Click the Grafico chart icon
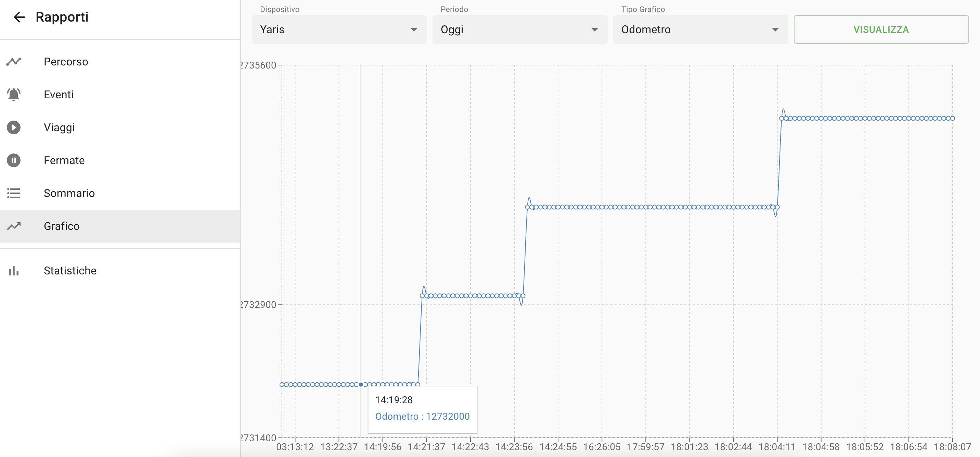 [x=14, y=226]
